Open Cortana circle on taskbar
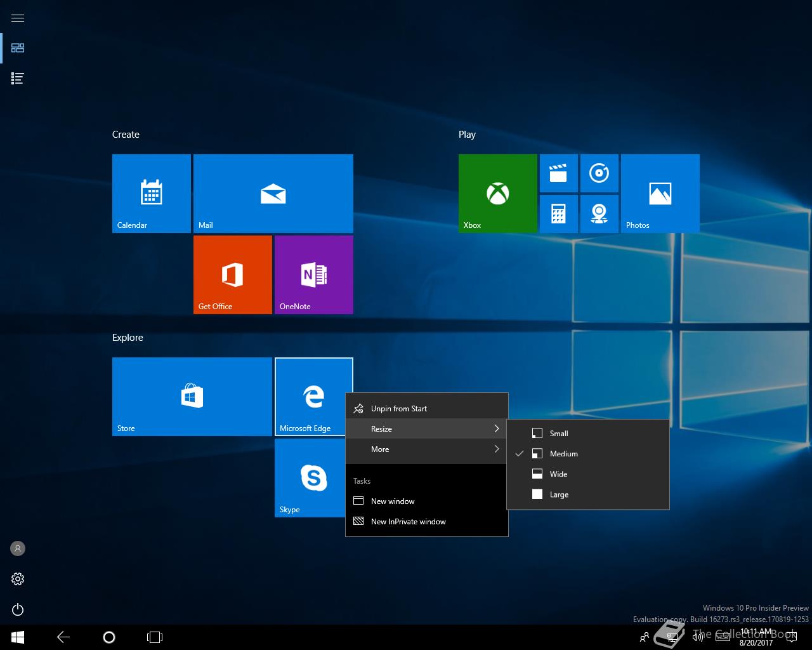The width and height of the screenshot is (812, 650). coord(109,637)
